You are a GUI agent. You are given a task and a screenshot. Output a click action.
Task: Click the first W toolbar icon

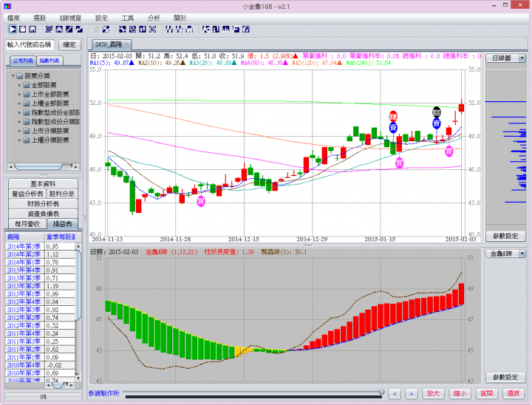[x=169, y=30]
